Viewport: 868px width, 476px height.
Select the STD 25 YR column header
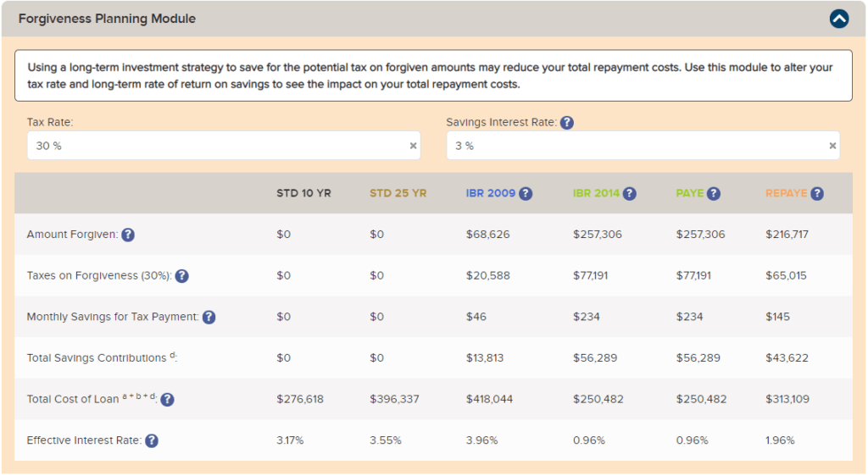(398, 193)
